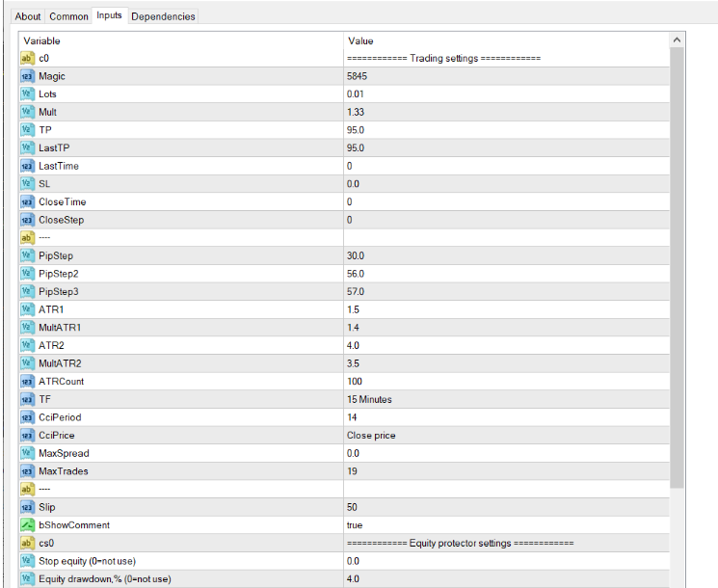Image resolution: width=718 pixels, height=588 pixels.
Task: Click the double icon beside PipStep3
Action: pos(28,292)
